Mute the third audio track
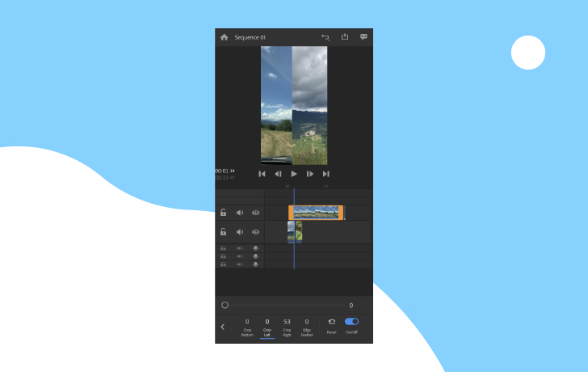This screenshot has width=588, height=372. pos(240,264)
